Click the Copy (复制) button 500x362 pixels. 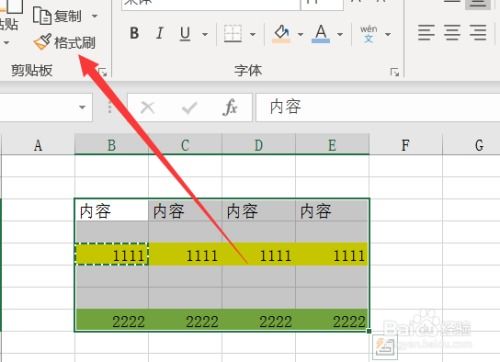(x=57, y=16)
